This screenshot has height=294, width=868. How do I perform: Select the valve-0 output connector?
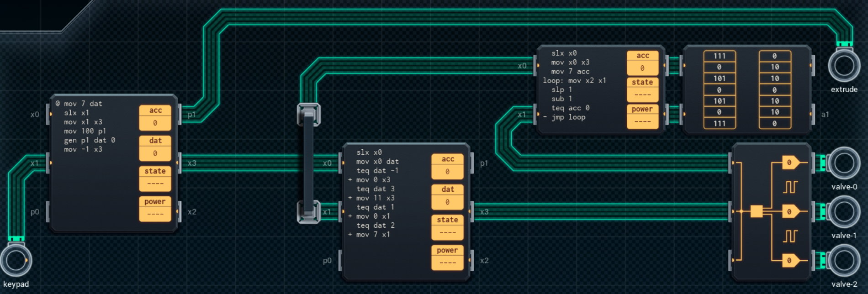(x=844, y=163)
